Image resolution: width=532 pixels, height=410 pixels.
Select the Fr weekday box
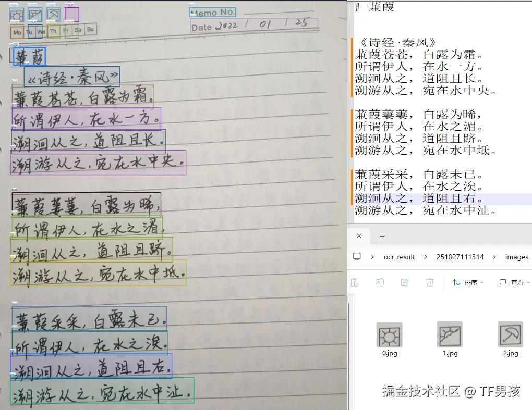click(x=66, y=31)
